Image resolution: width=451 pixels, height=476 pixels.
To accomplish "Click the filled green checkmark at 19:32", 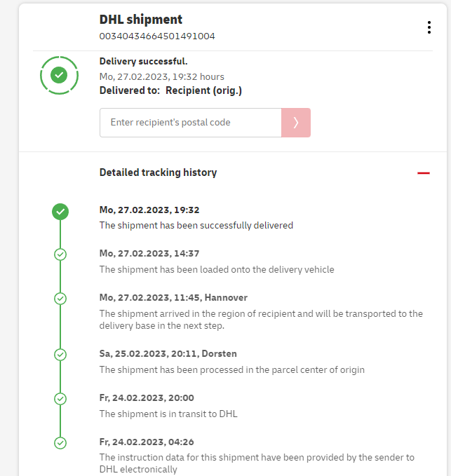I will point(60,210).
